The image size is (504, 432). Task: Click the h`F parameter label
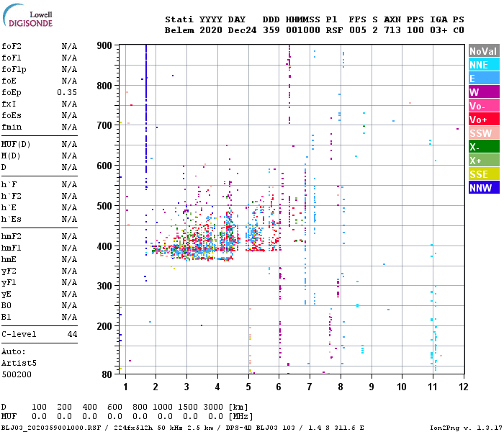[x=9, y=184]
